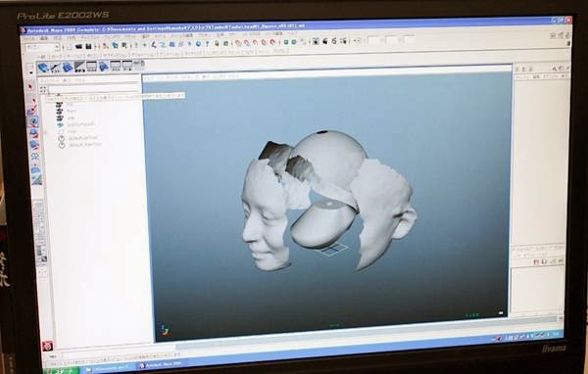
Task: Open the menu set dropdown
Action: tap(42, 47)
